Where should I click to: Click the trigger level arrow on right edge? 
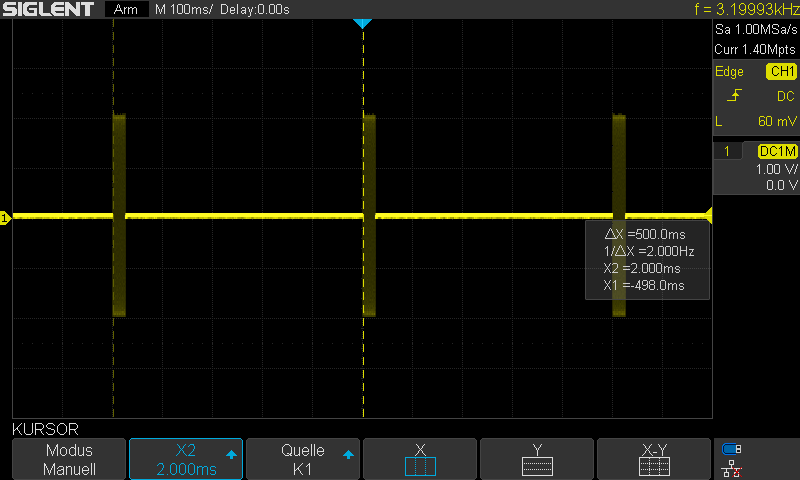(709, 215)
